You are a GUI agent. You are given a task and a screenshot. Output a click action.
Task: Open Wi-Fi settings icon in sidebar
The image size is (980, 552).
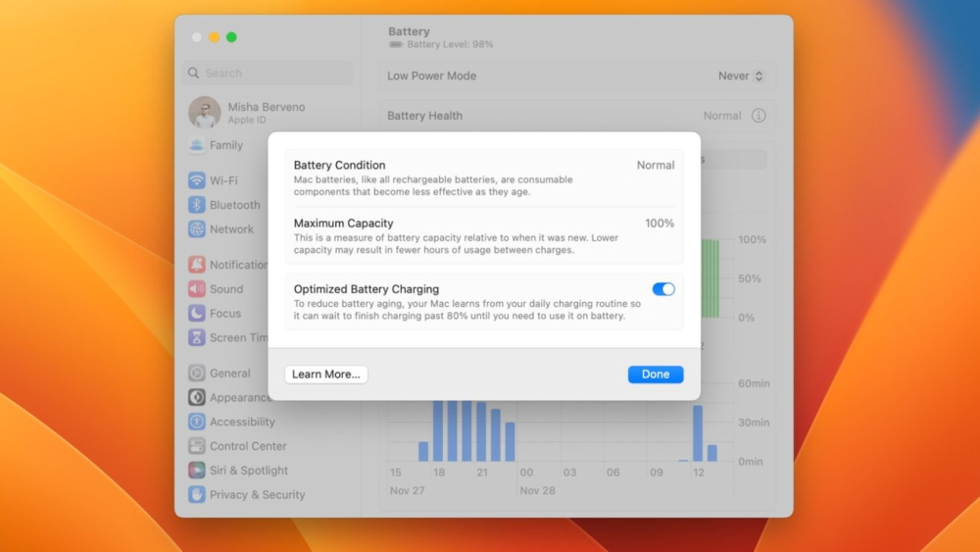click(197, 180)
